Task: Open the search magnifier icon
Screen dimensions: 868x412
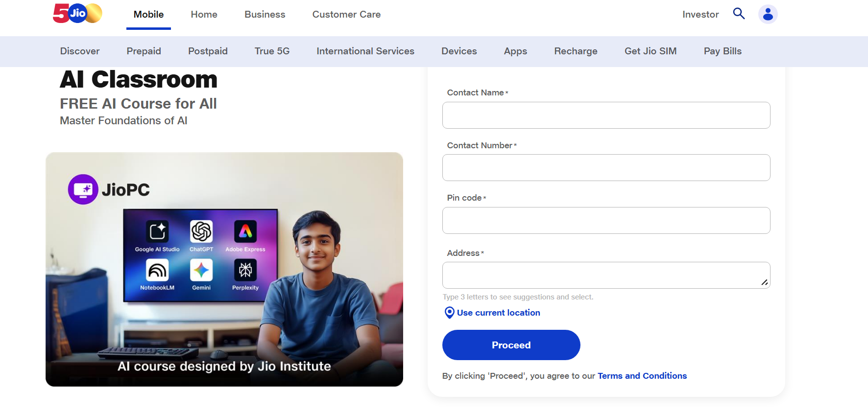Action: coord(739,14)
